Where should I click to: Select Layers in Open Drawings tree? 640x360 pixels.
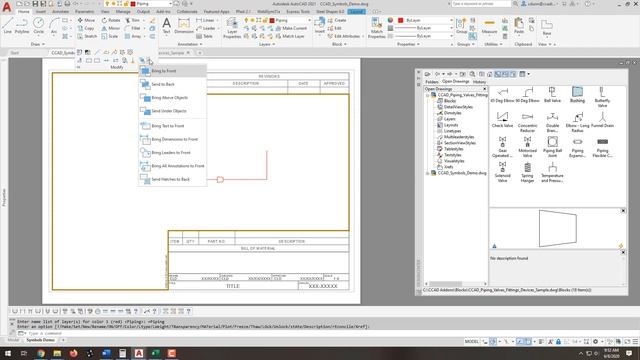click(x=449, y=119)
